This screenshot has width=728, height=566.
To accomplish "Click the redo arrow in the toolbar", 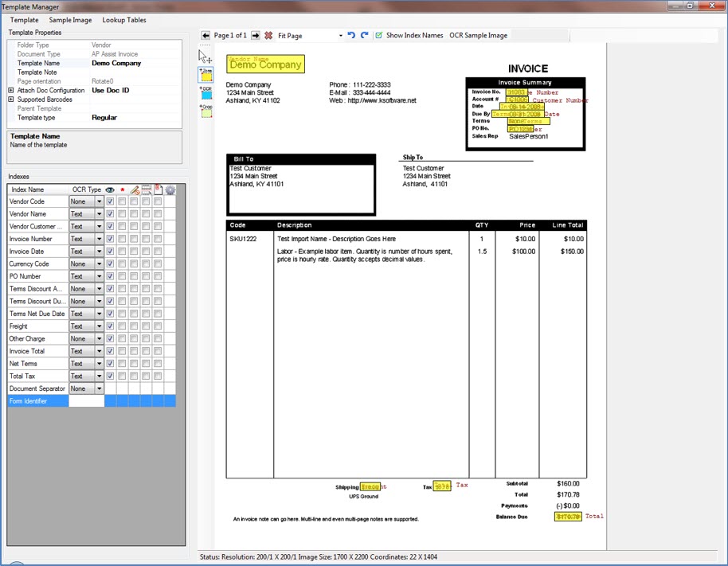I will coord(364,36).
